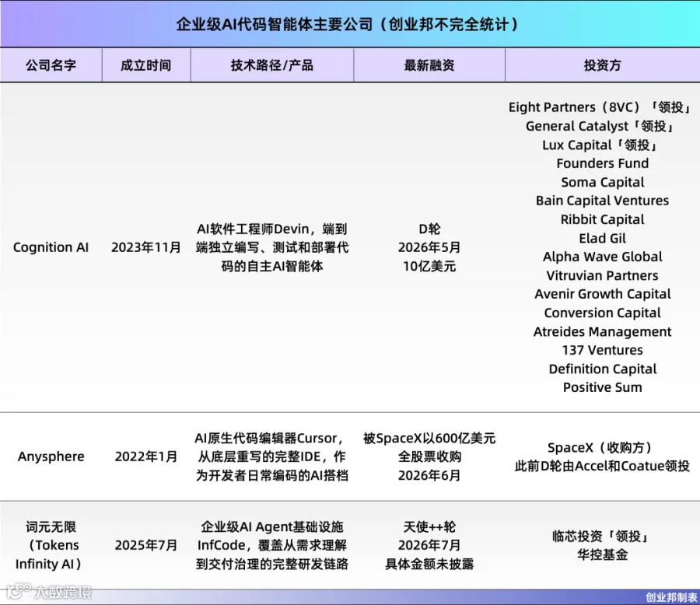Select the Positive Sum investor line
The image size is (700, 605).
pyautogui.click(x=602, y=387)
